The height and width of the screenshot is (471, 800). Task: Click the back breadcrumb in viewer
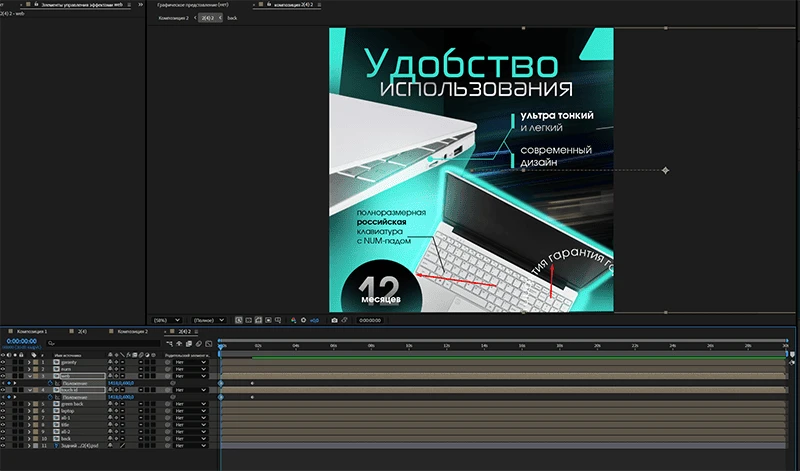(x=232, y=18)
